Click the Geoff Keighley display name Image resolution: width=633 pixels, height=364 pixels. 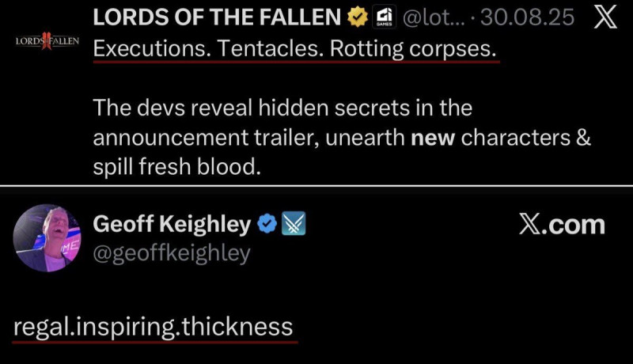point(172,225)
